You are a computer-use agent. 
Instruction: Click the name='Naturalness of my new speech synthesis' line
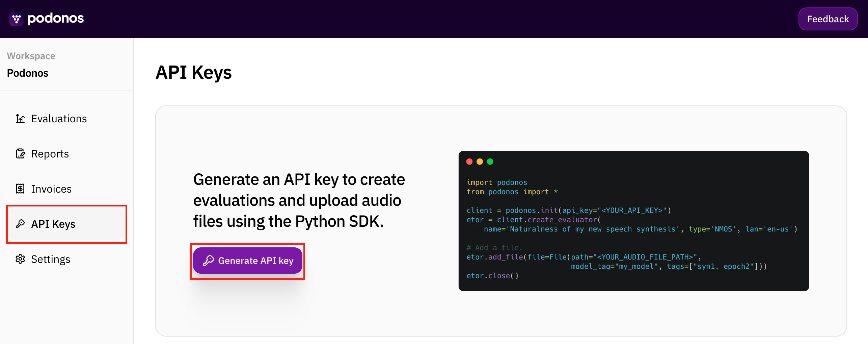tap(641, 229)
